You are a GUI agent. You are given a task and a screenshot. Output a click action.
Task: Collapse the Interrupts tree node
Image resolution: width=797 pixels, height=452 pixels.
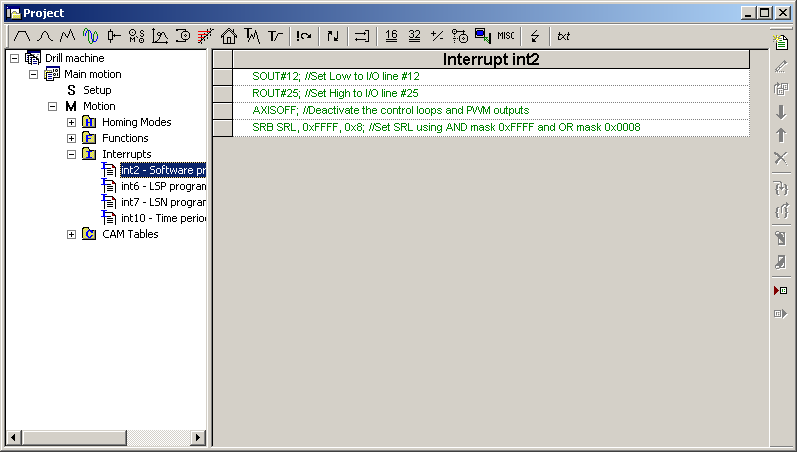(72, 154)
